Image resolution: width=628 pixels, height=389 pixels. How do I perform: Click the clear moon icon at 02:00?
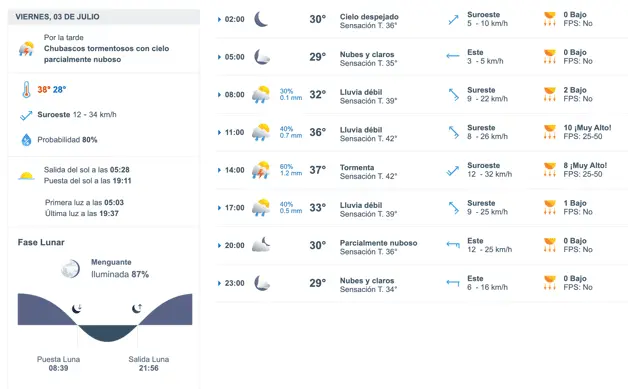coord(261,19)
